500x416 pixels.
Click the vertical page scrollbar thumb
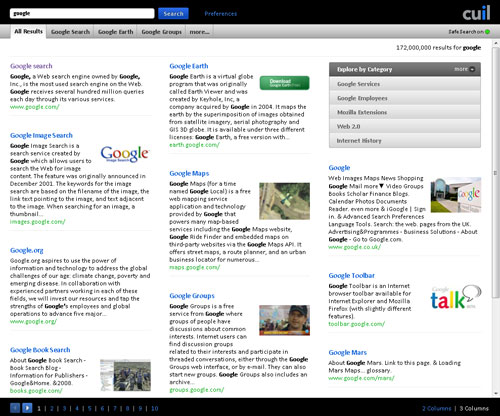[x=495, y=172]
